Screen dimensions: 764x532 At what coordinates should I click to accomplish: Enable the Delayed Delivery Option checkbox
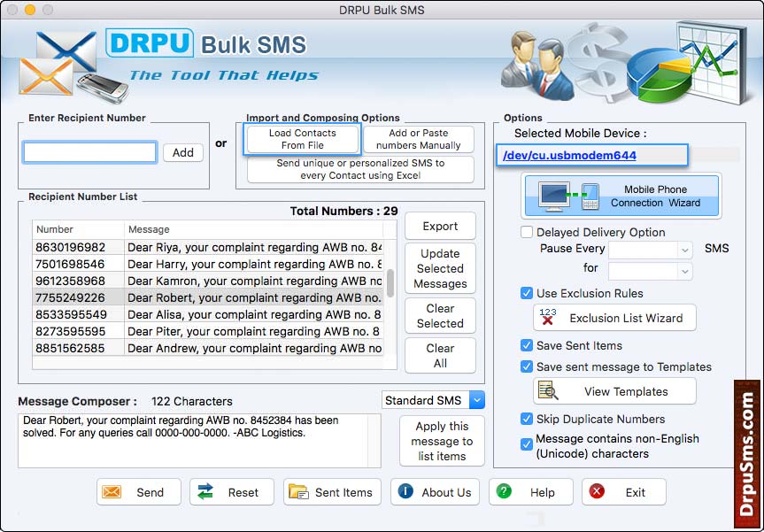pyautogui.click(x=526, y=232)
